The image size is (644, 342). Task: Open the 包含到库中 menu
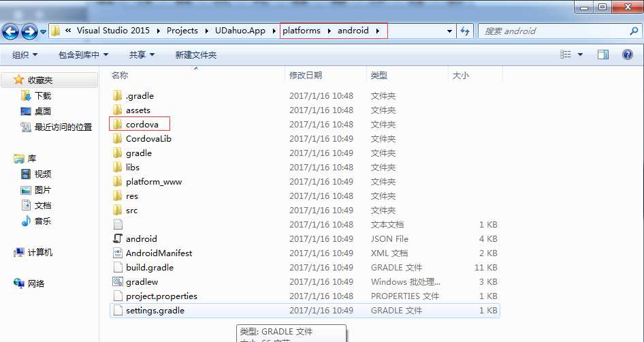tap(83, 55)
